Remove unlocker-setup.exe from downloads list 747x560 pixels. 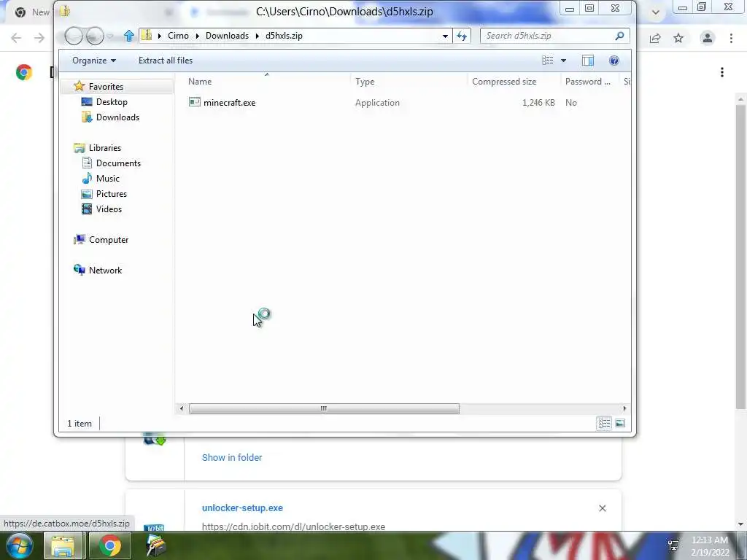coord(602,508)
